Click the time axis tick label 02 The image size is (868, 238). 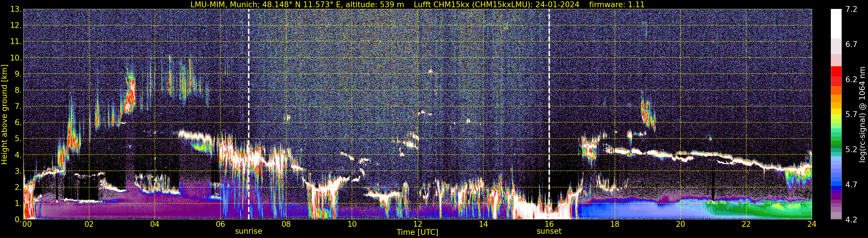89,224
